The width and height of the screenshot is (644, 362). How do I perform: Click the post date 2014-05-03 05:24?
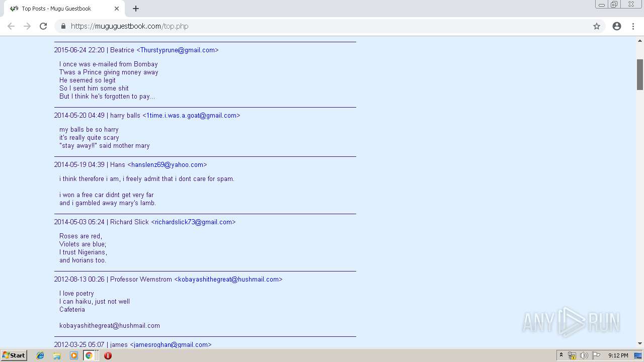[79, 222]
